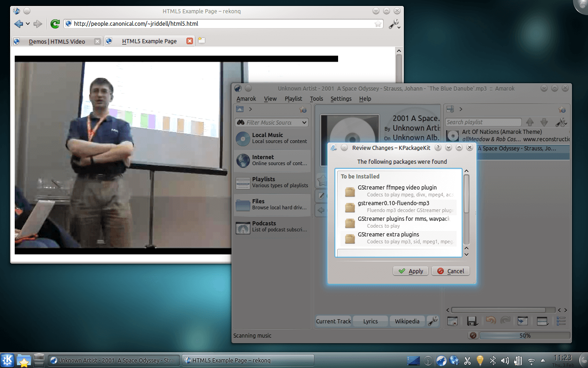Image resolution: width=588 pixels, height=368 pixels.
Task: Click the reload button in rekonq
Action: [x=55, y=24]
